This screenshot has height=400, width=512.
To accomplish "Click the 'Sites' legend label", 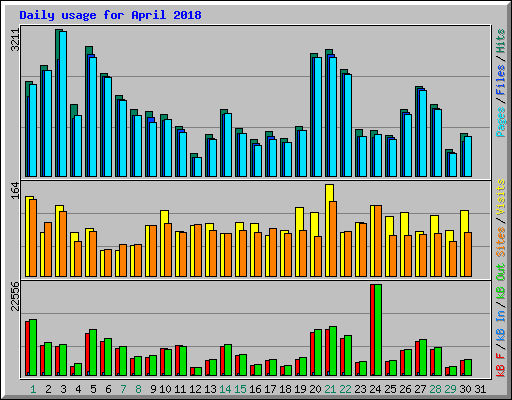I will pyautogui.click(x=501, y=242).
